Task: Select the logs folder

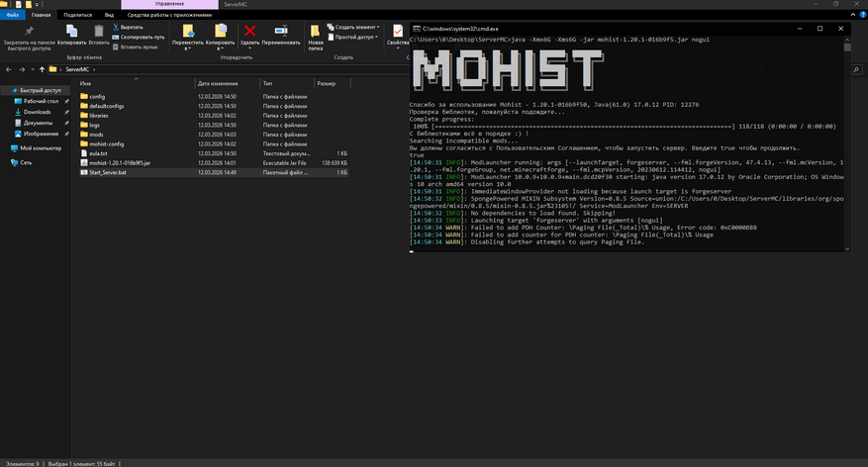Action: point(90,125)
